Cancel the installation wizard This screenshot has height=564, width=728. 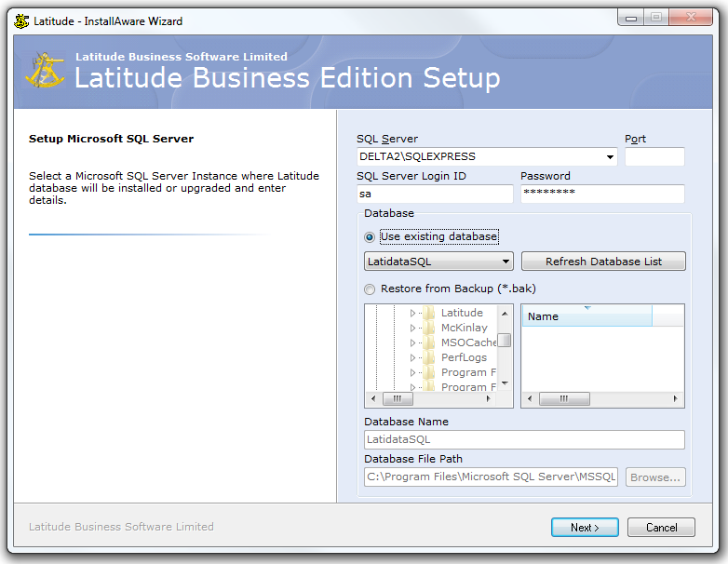(x=661, y=528)
